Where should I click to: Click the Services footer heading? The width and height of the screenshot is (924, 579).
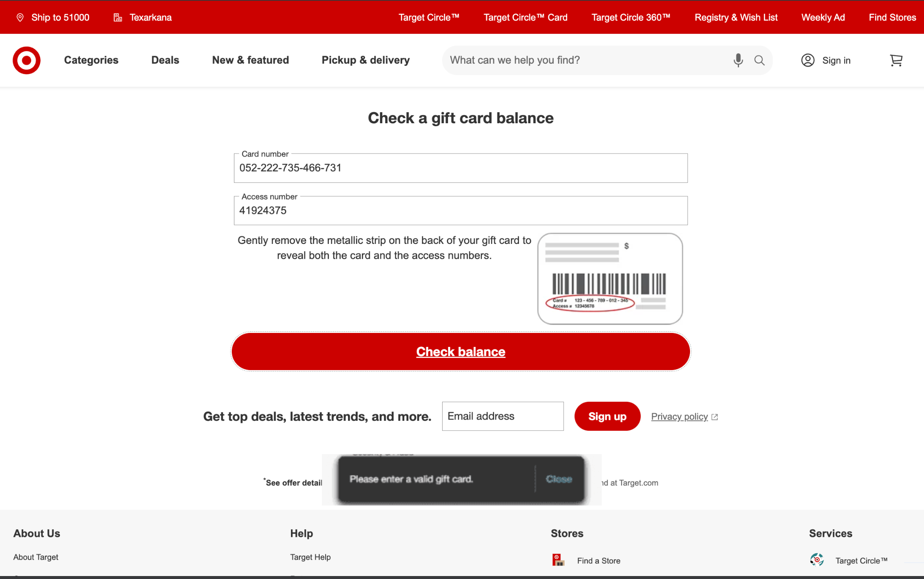[830, 533]
